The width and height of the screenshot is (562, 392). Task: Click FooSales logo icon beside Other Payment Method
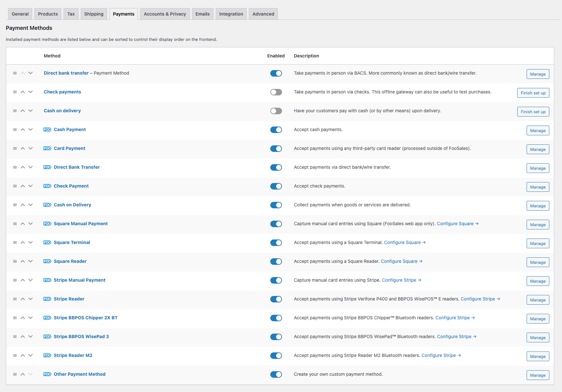point(47,374)
